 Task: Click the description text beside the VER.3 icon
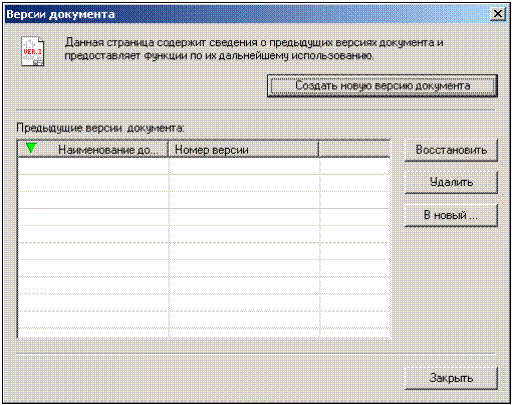point(254,49)
